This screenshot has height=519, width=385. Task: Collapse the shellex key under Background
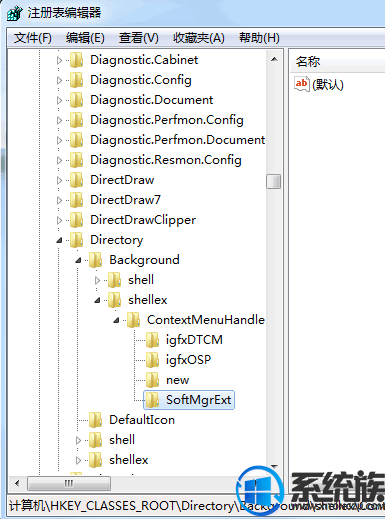tap(97, 300)
